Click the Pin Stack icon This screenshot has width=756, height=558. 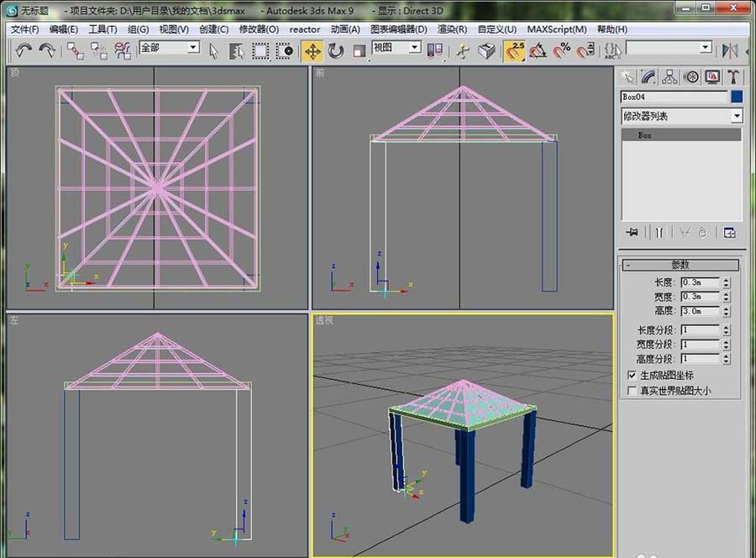click(632, 233)
